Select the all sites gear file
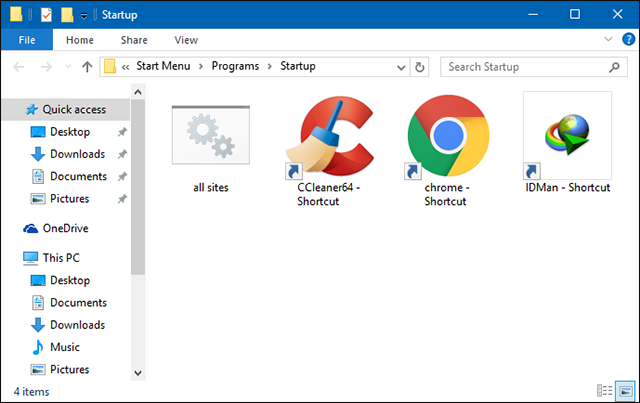Image resolution: width=640 pixels, height=403 pixels. click(211, 135)
